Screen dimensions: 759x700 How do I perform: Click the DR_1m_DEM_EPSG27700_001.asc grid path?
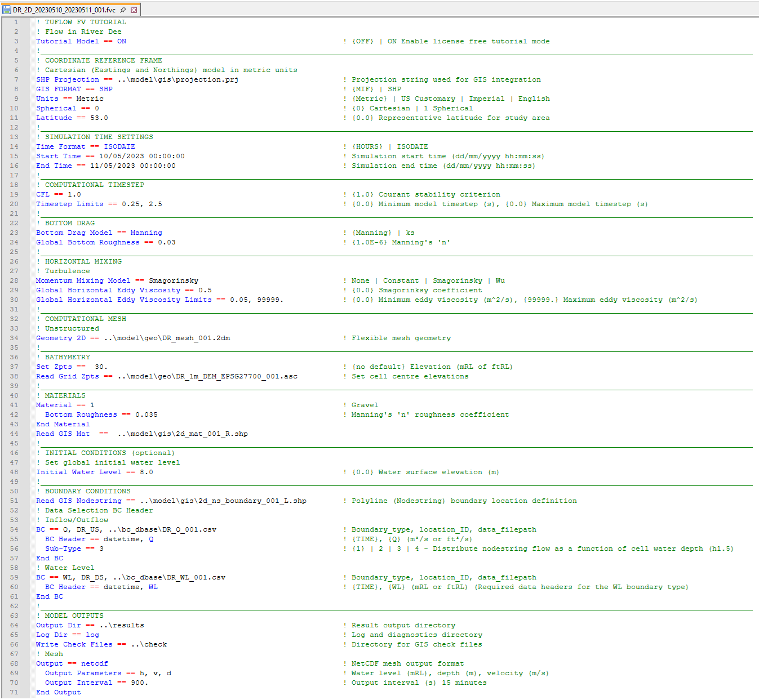(x=207, y=376)
